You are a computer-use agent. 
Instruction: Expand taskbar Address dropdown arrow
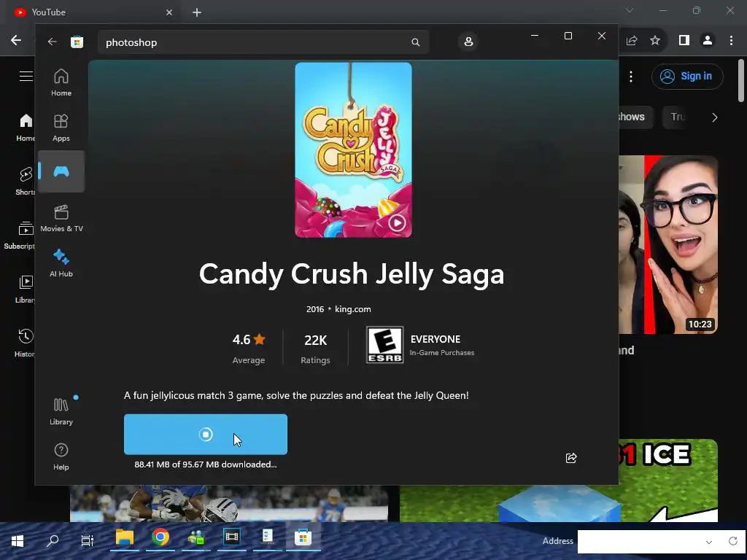[x=709, y=542]
